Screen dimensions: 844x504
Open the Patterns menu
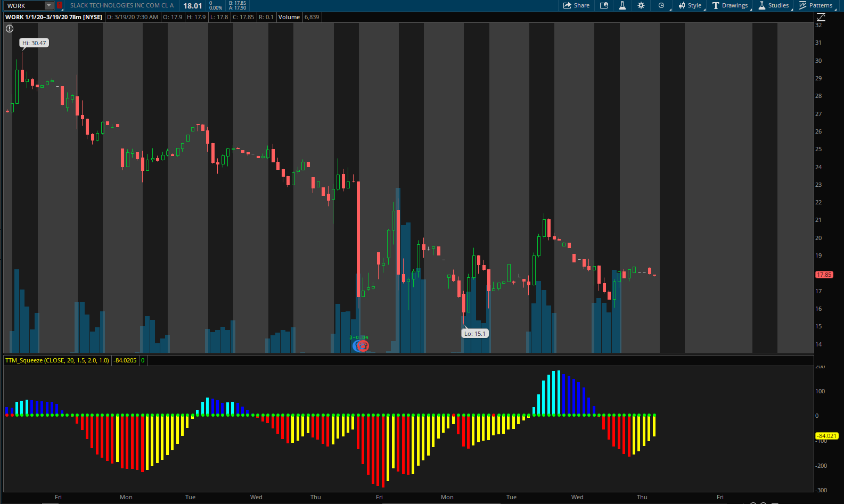click(x=816, y=5)
